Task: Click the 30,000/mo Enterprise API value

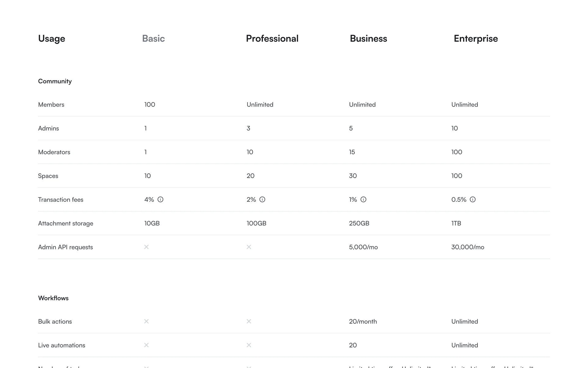Action: (468, 247)
